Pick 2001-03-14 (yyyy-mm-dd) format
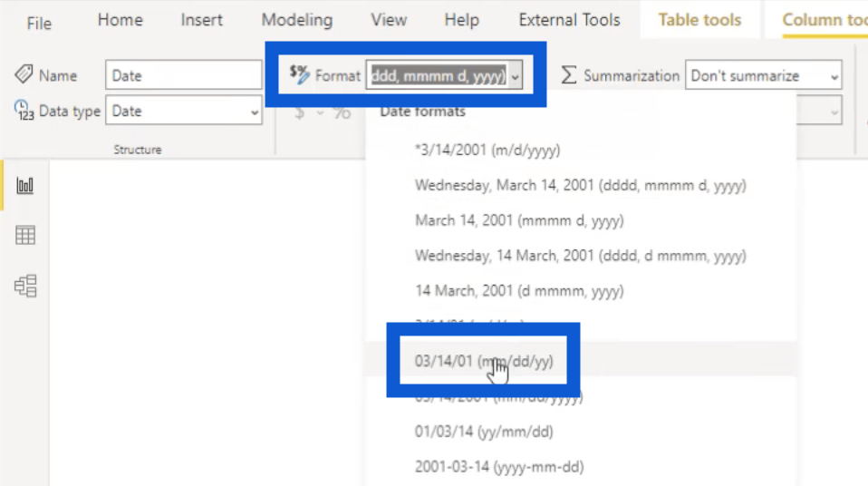 (499, 467)
